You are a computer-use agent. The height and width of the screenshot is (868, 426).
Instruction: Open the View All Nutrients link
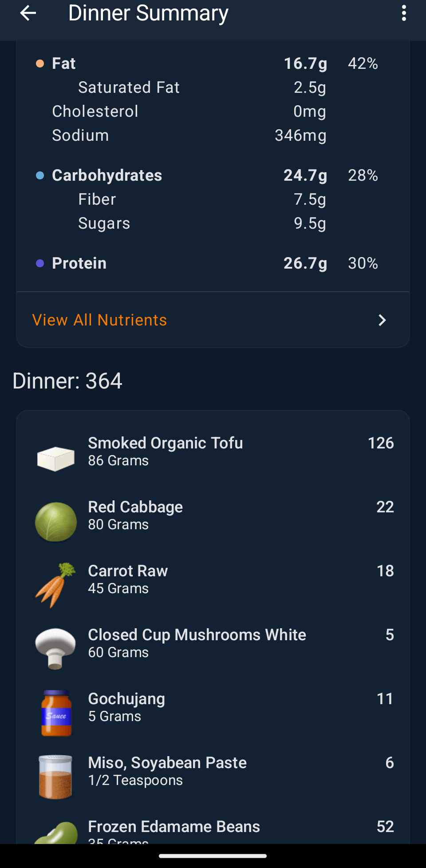[x=100, y=320]
